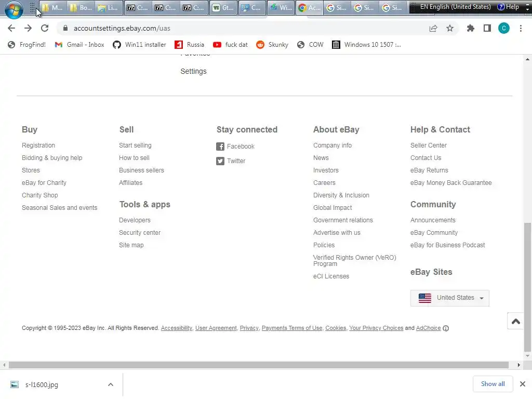Open the Seller Center link

429,145
